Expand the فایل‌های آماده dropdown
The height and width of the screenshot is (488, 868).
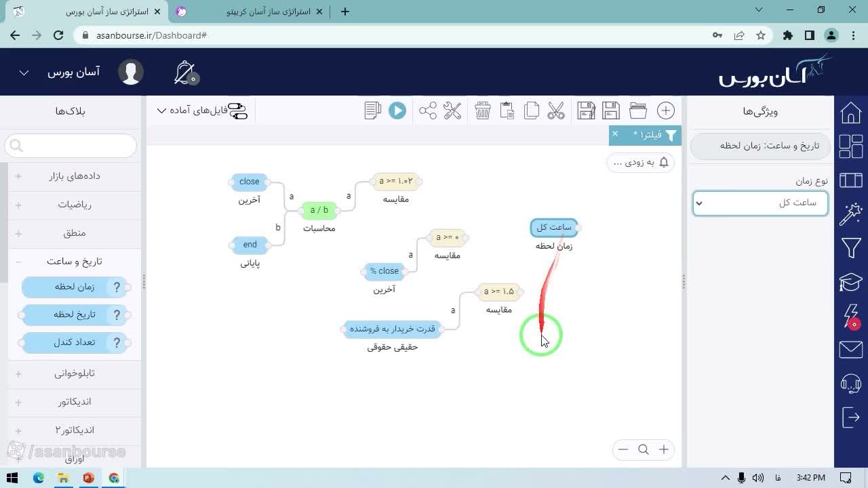tap(202, 110)
